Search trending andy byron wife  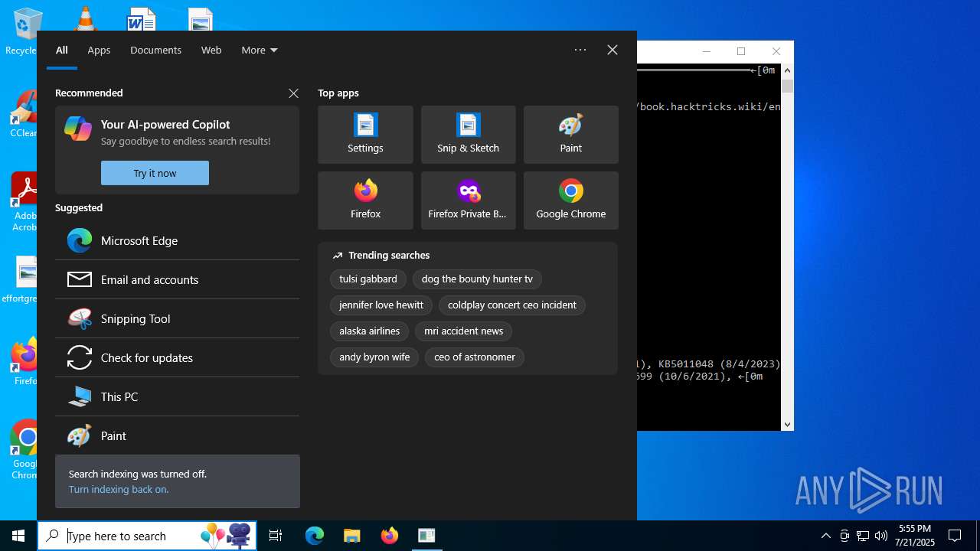coord(374,357)
